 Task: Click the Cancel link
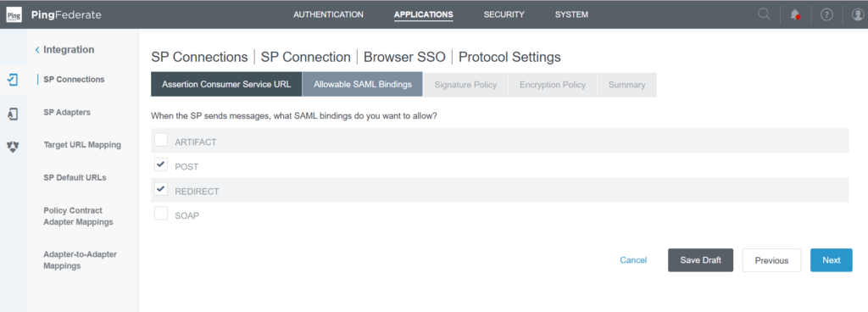tap(633, 260)
